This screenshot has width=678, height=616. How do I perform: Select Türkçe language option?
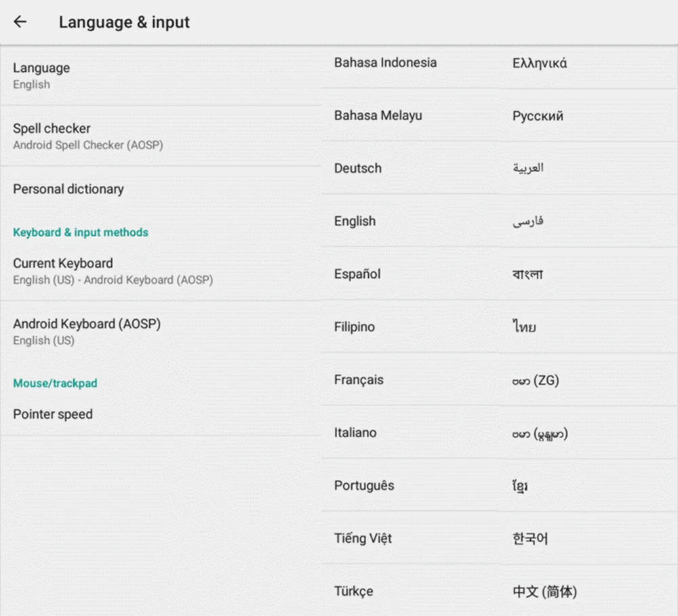point(353,591)
